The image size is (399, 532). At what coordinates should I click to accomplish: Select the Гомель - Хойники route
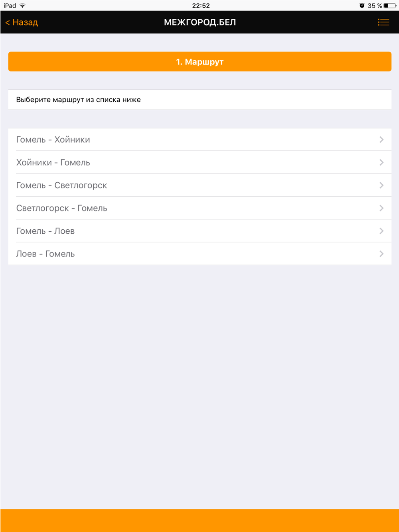pos(199,140)
